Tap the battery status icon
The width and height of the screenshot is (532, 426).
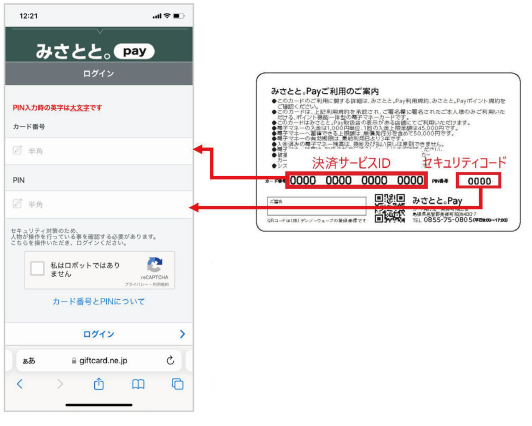178,16
